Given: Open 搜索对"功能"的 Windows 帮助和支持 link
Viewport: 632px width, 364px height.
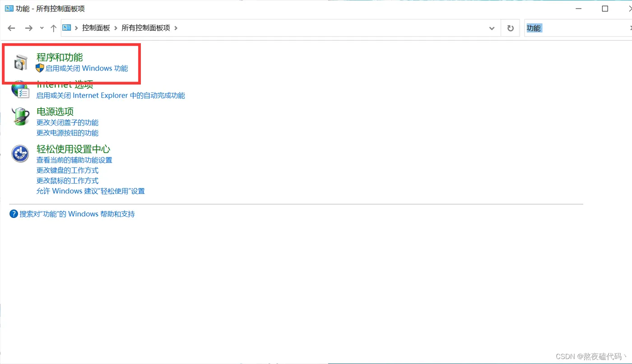Looking at the screenshot, I should point(77,214).
